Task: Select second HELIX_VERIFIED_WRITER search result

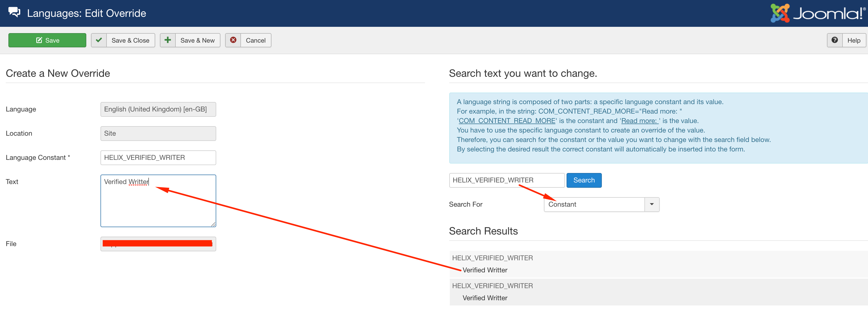Action: (492, 286)
